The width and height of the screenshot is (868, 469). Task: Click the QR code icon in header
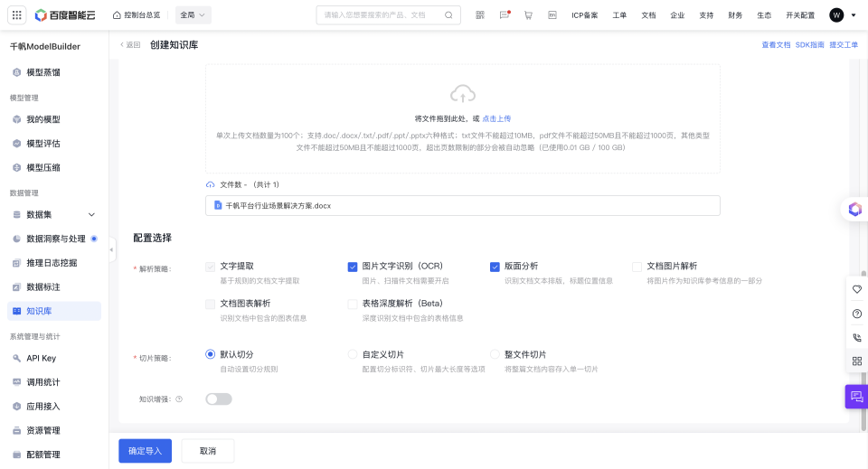click(479, 15)
